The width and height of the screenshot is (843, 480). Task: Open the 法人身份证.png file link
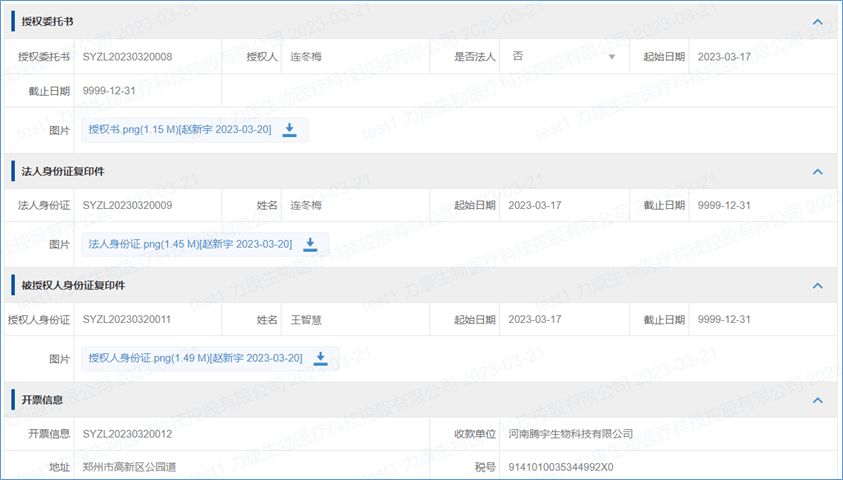click(190, 244)
